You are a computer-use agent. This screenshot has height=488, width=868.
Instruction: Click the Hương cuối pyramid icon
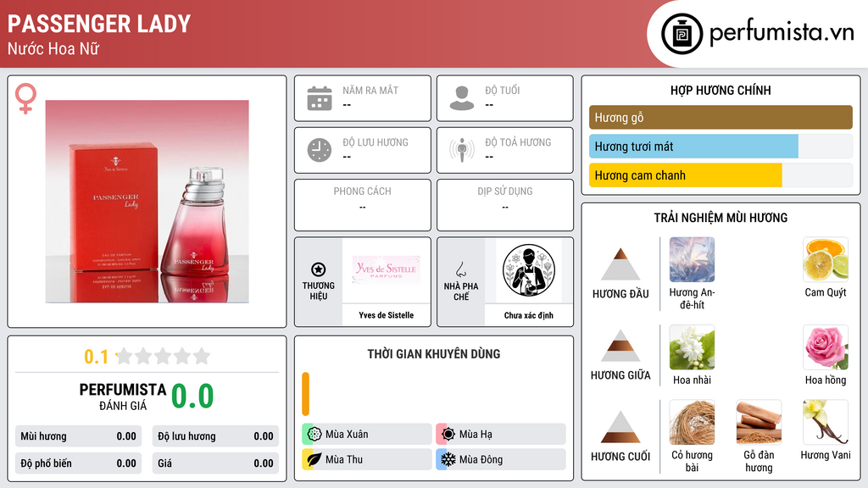620,427
